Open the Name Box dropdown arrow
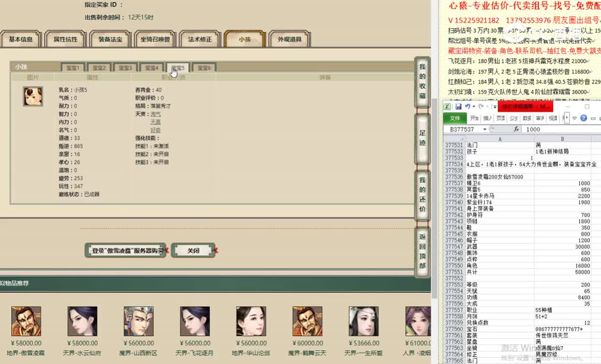 point(485,129)
